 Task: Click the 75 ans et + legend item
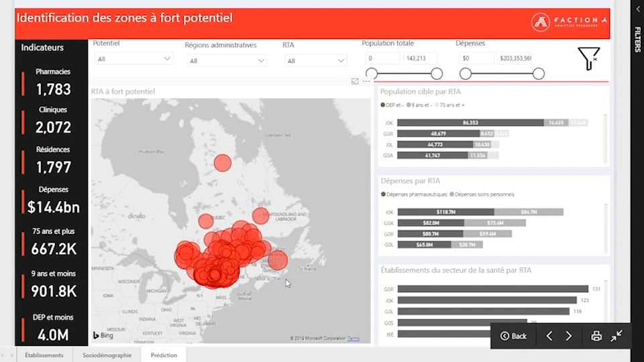449,105
